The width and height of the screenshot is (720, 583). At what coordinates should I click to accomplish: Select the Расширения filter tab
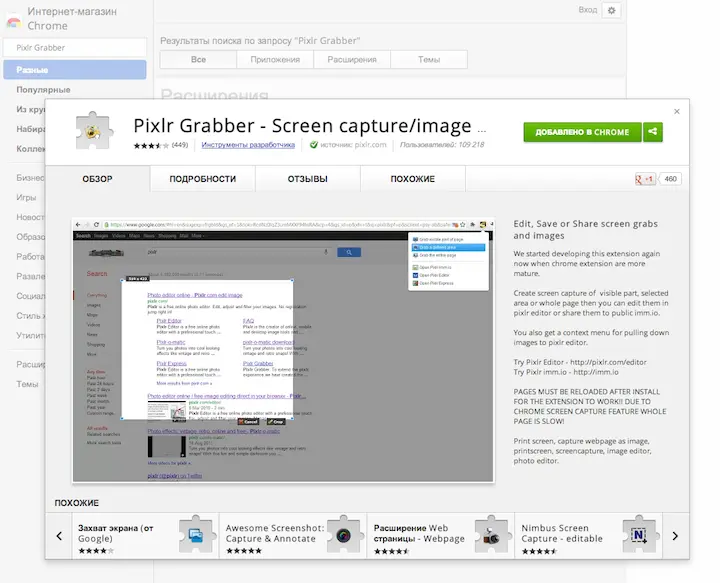tap(352, 60)
